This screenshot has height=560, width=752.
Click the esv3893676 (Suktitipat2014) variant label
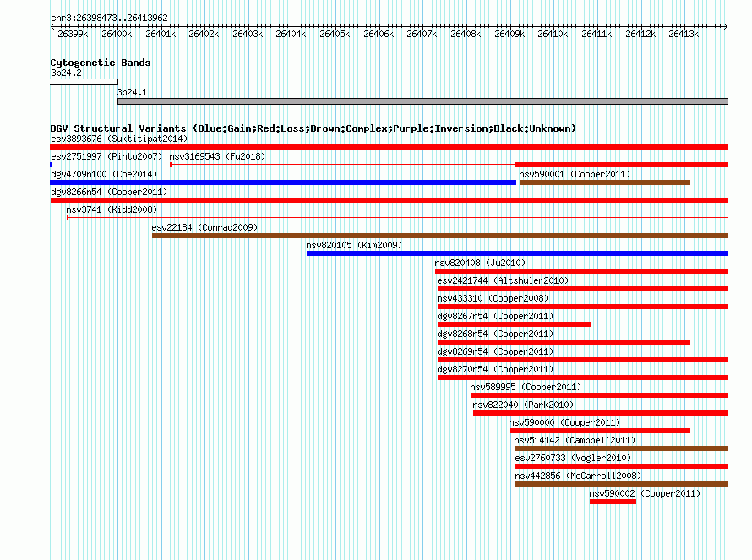click(119, 139)
